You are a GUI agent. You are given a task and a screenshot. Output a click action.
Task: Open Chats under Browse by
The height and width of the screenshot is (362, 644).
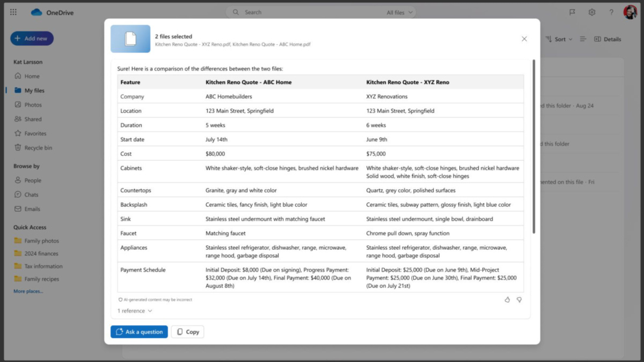[x=31, y=194]
